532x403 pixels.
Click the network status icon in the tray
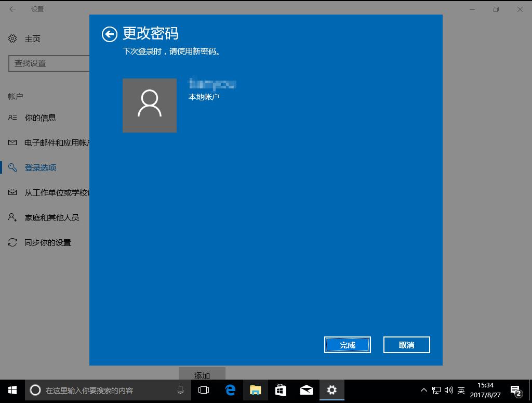point(434,389)
